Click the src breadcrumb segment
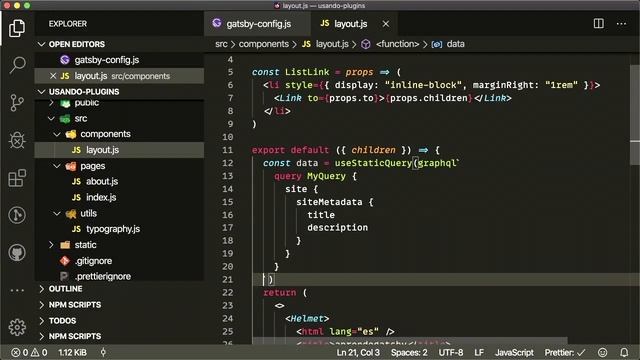 (x=221, y=44)
